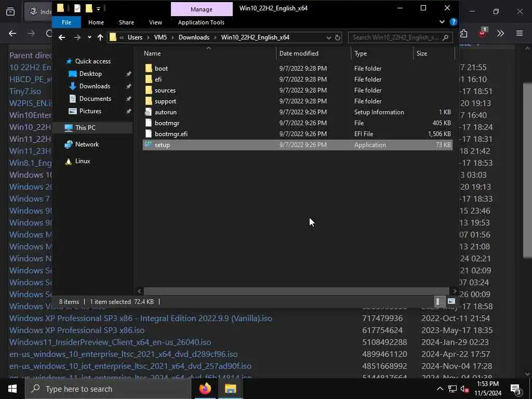This screenshot has height=399, width=532.
Task: Click VM5 in the address breadcrumb
Action: pyautogui.click(x=161, y=37)
